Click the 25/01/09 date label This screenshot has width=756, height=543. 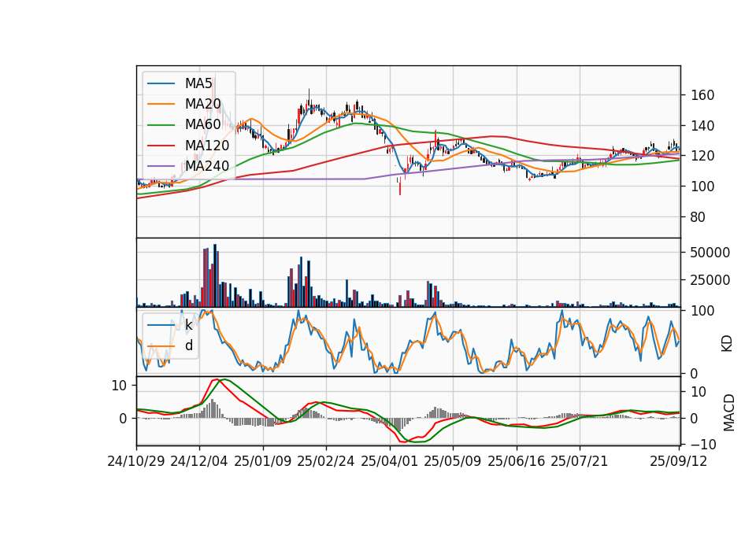pos(263,461)
